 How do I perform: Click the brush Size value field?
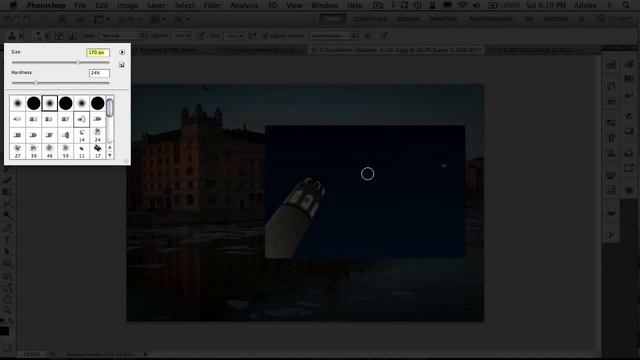pyautogui.click(x=98, y=52)
